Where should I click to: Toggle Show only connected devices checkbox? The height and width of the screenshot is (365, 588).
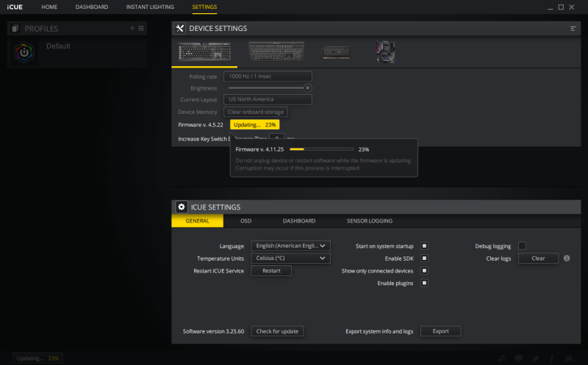pyautogui.click(x=424, y=270)
